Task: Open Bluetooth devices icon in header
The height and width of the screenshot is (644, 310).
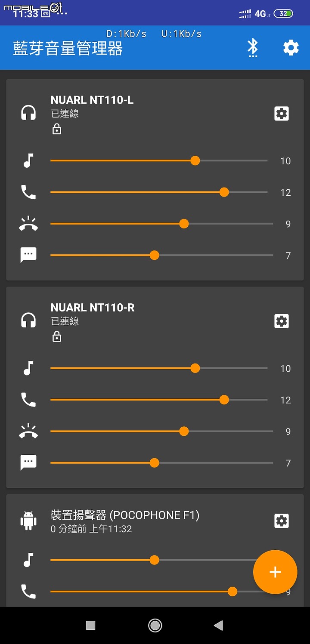Action: [x=253, y=47]
